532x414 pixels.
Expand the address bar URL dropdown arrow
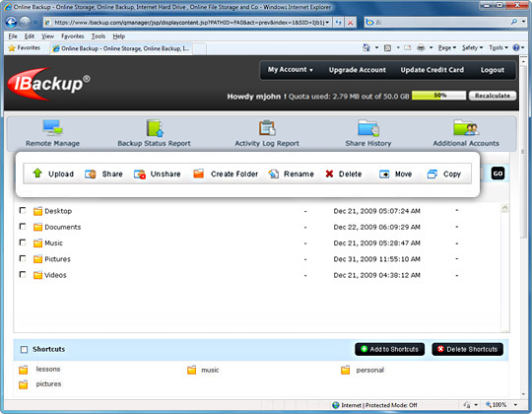click(327, 23)
